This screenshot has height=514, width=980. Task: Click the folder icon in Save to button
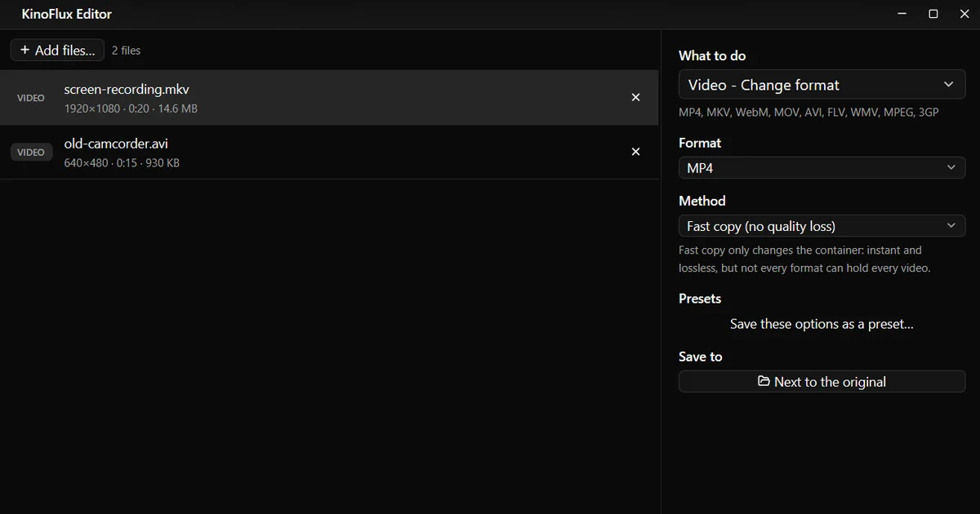click(764, 381)
